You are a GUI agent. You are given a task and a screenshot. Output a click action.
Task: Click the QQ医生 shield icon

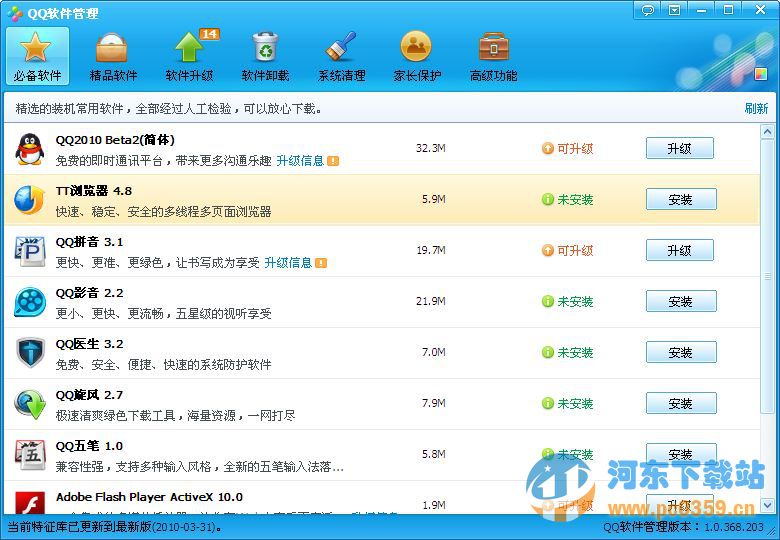(30, 353)
